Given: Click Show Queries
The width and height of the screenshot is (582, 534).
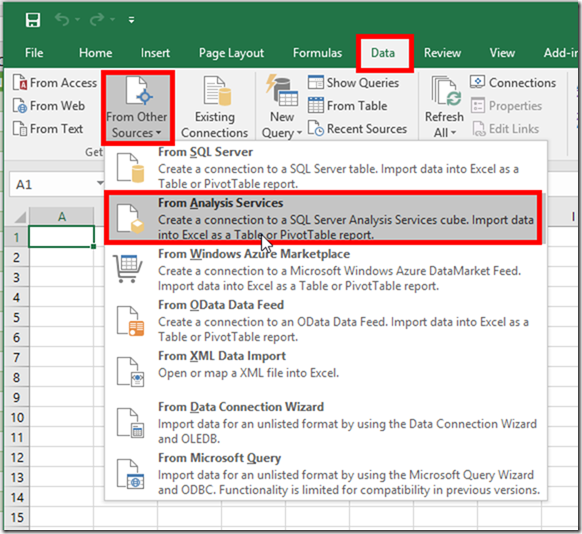Looking at the screenshot, I should [353, 83].
